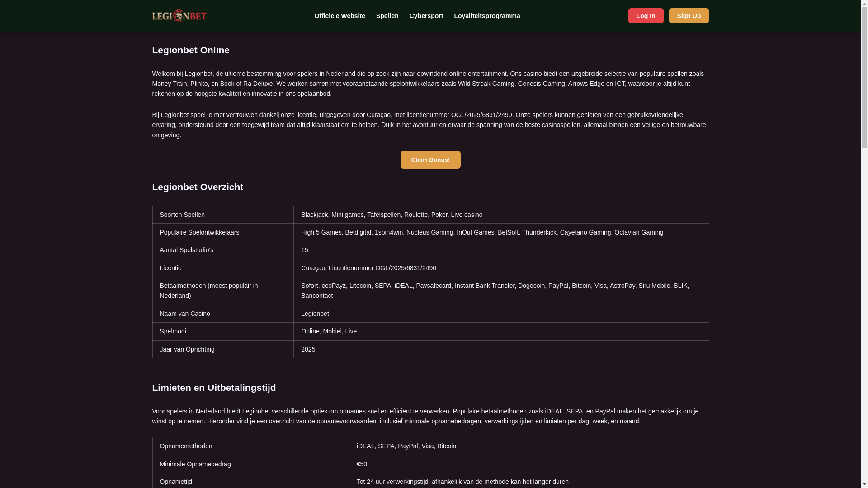Screen dimensions: 868x488
Task: Click the Legionbet Online heading
Action: click(x=191, y=50)
